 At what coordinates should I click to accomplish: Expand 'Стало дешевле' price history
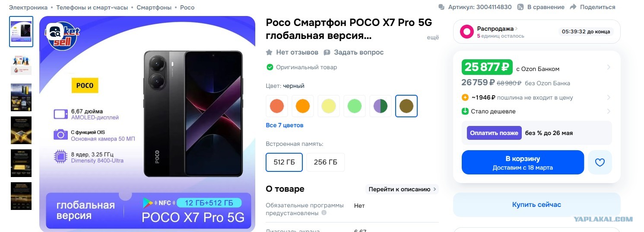coord(609,111)
